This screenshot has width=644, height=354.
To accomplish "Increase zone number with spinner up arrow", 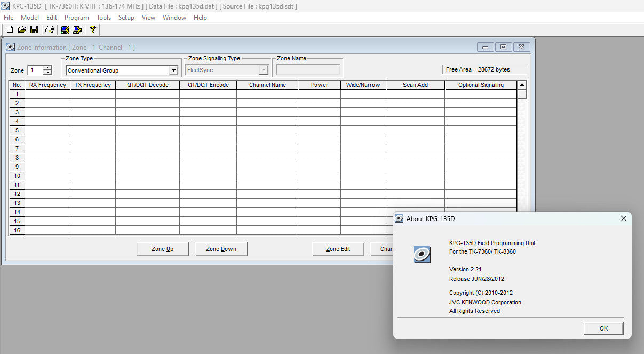I will [x=47, y=68].
